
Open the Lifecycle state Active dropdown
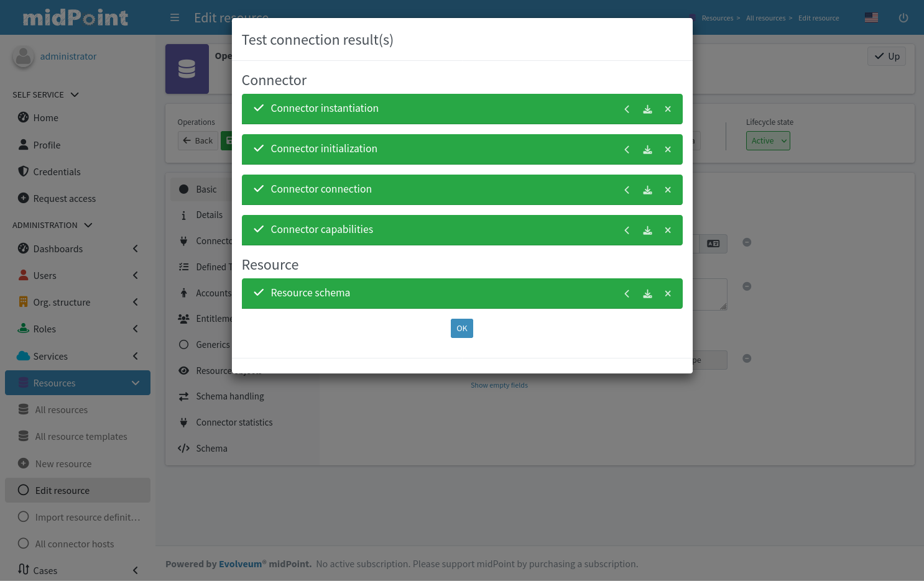pyautogui.click(x=768, y=140)
